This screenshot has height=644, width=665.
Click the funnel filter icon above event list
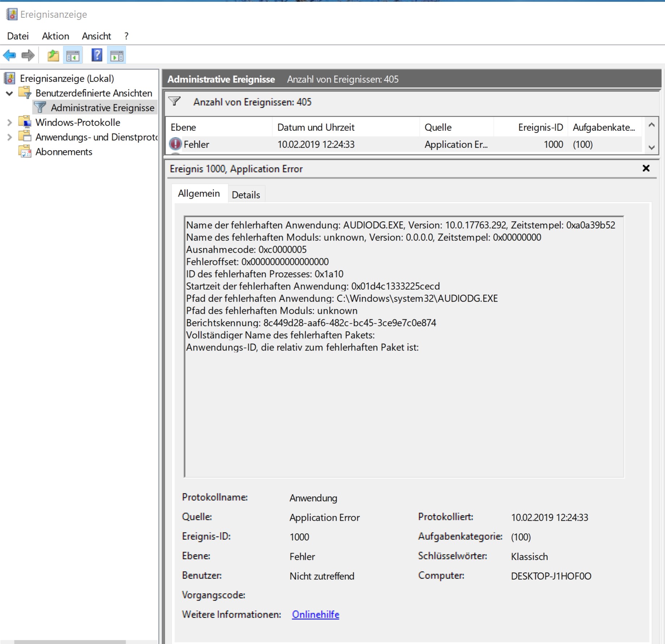point(175,101)
